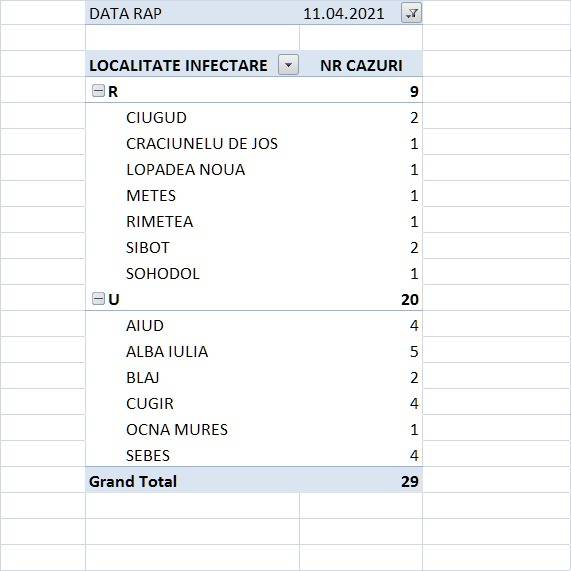Viewport: 571px width, 571px height.
Task: Select the DATA RAP label cell
Action: click(x=192, y=13)
